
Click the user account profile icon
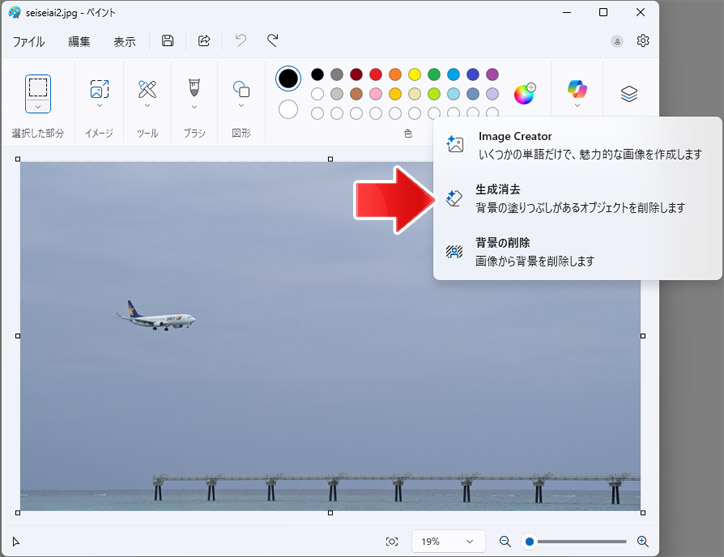tap(617, 41)
